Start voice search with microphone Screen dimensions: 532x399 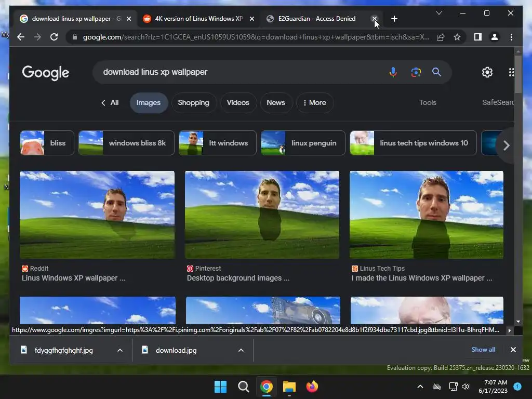(x=393, y=72)
